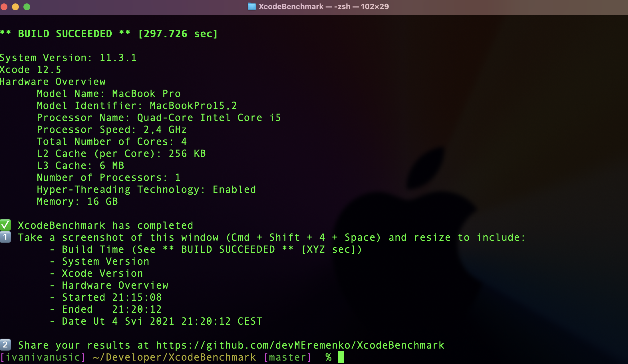Image resolution: width=628 pixels, height=364 pixels.
Task: Click the Memory 16 GB line
Action: [77, 202]
